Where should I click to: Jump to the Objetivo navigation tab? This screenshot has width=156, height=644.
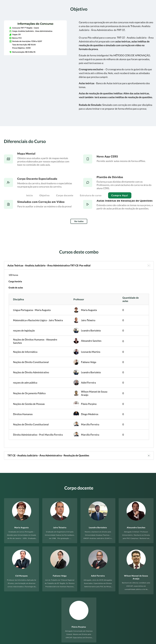(44, 195)
